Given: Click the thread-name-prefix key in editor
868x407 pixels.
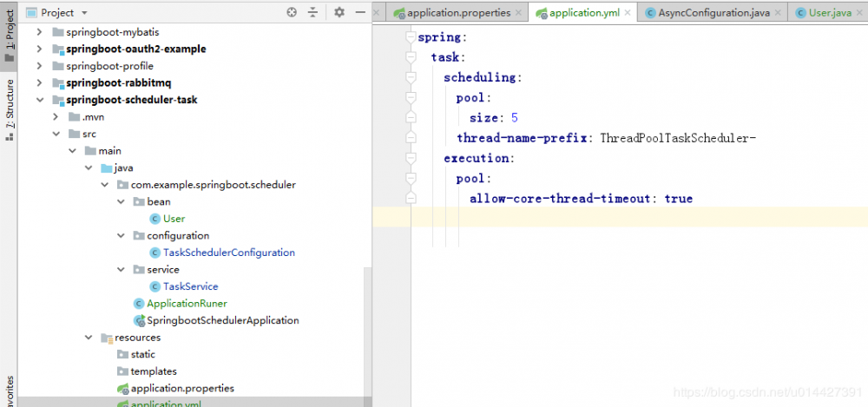Looking at the screenshot, I should pyautogui.click(x=521, y=138).
